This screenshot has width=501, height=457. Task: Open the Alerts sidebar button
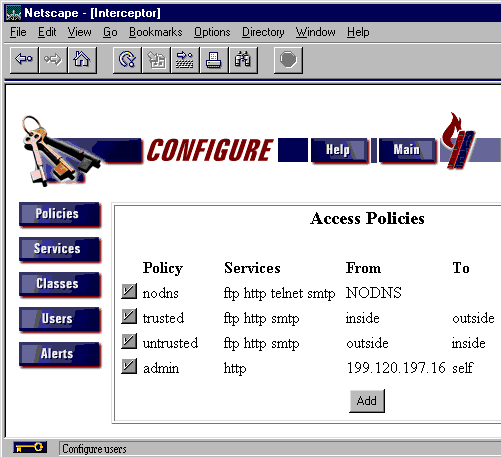tap(60, 354)
